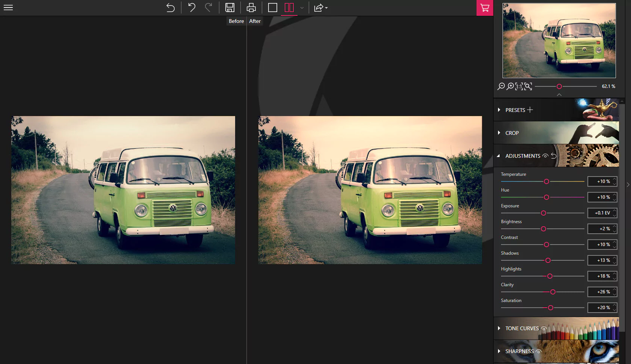
Task: Print the current photo
Action: [251, 8]
